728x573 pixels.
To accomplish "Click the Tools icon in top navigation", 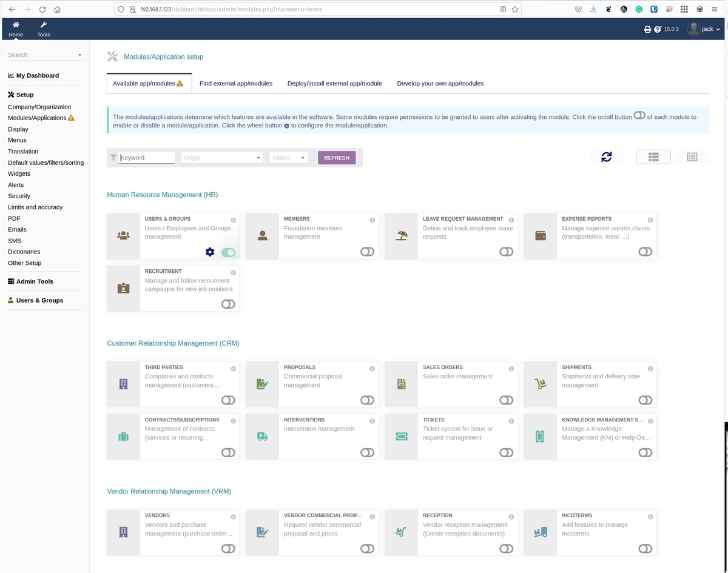I will [43, 28].
